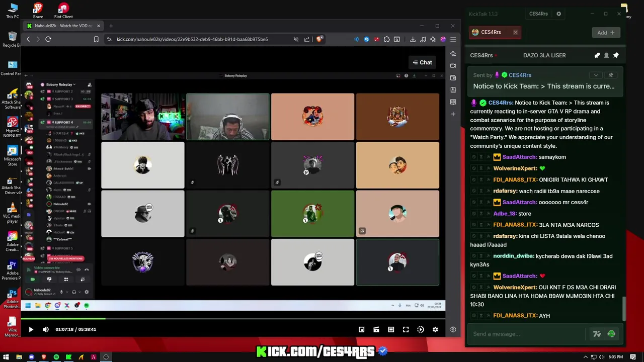
Task: Mute the VOD player volume
Action: (46, 329)
